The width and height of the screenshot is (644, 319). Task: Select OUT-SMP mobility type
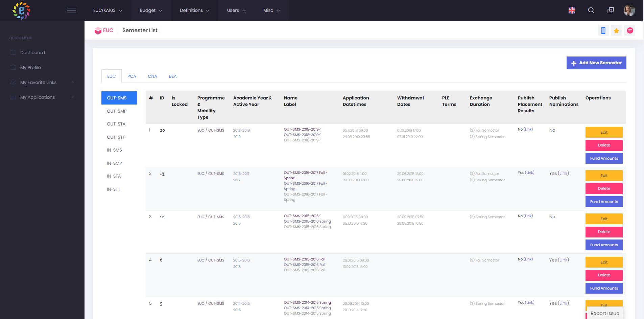tap(119, 111)
